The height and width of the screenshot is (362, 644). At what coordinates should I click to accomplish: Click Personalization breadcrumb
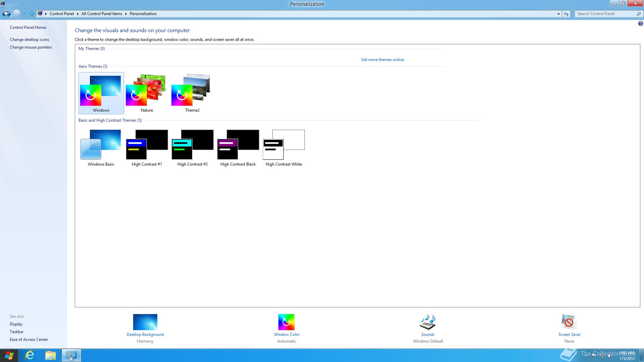[x=143, y=14]
